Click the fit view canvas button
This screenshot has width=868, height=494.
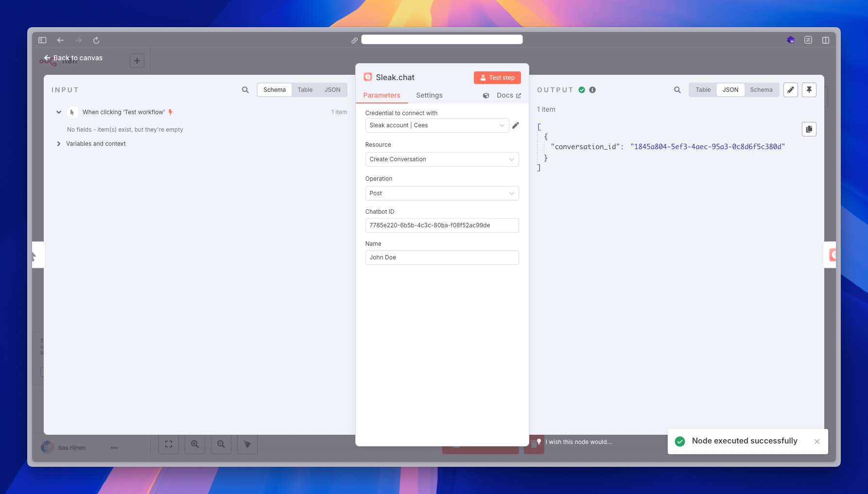point(169,444)
